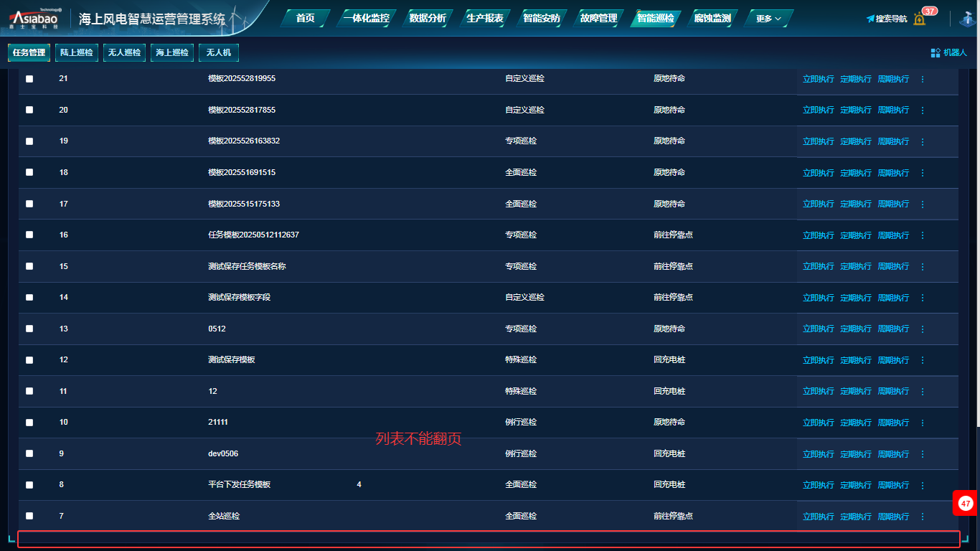Open the three-dot dropdown for row 12
This screenshot has height=551, width=980.
(923, 360)
